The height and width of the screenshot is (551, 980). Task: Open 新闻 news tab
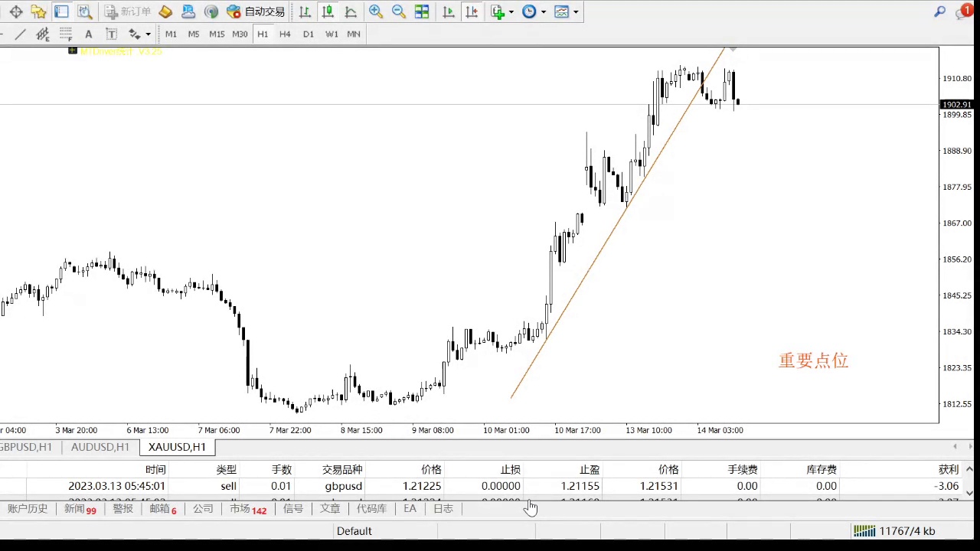click(80, 509)
